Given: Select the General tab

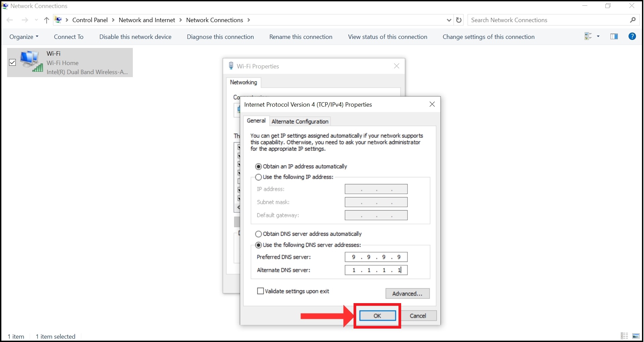Looking at the screenshot, I should [x=256, y=121].
